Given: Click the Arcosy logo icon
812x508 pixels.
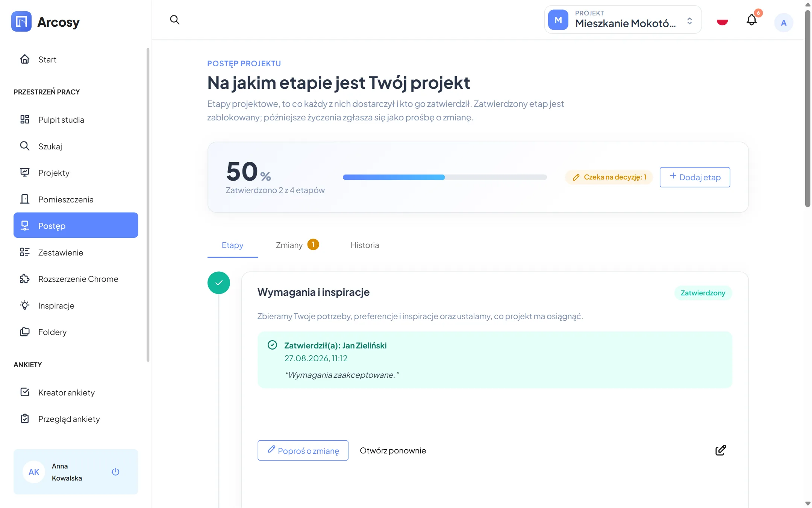Looking at the screenshot, I should [x=21, y=21].
